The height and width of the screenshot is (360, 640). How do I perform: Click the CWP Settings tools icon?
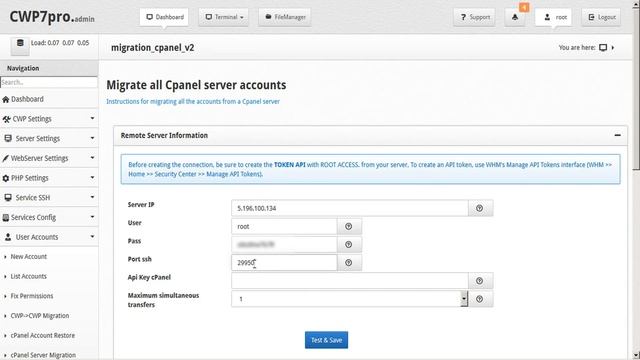(6, 119)
